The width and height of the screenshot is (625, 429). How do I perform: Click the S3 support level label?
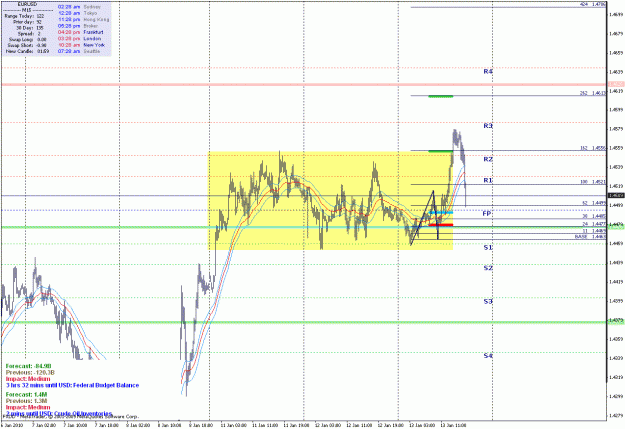click(488, 301)
